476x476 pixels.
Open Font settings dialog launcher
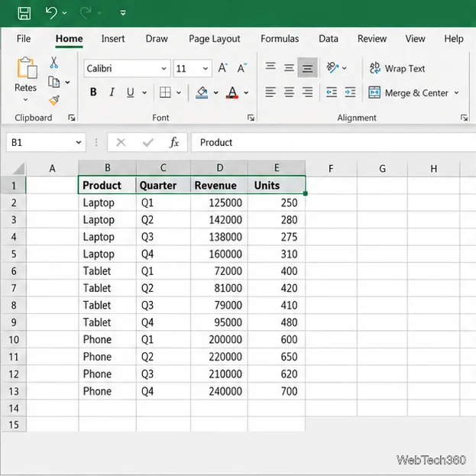point(251,118)
